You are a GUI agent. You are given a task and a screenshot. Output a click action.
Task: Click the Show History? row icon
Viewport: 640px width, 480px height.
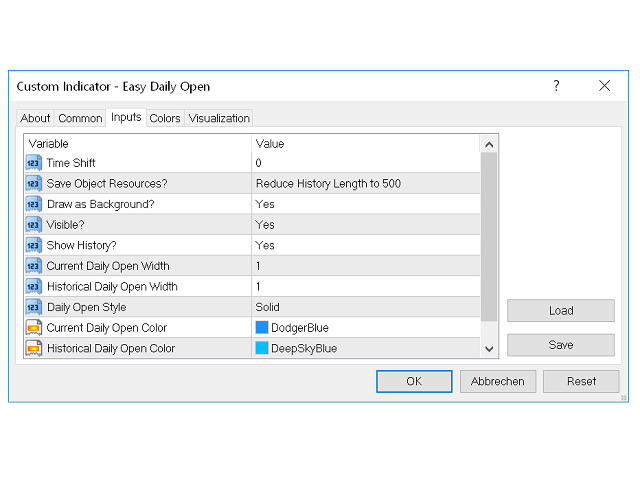click(x=33, y=246)
